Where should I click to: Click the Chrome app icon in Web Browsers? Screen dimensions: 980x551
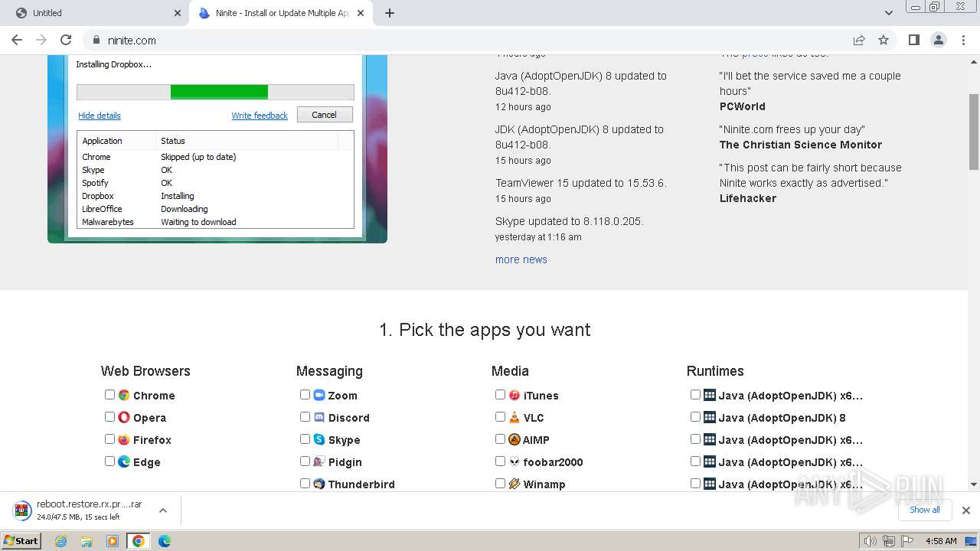124,396
